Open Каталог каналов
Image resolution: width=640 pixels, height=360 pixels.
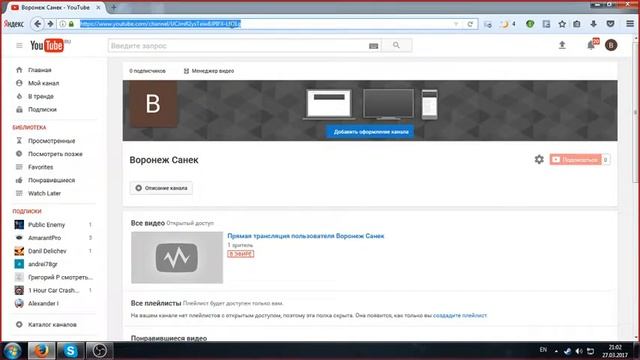tap(52, 324)
